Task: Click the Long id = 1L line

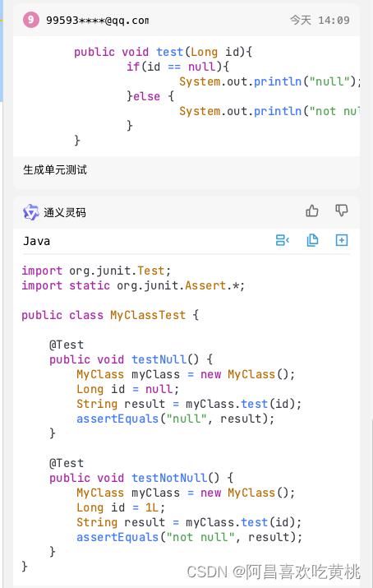Action: [121, 507]
